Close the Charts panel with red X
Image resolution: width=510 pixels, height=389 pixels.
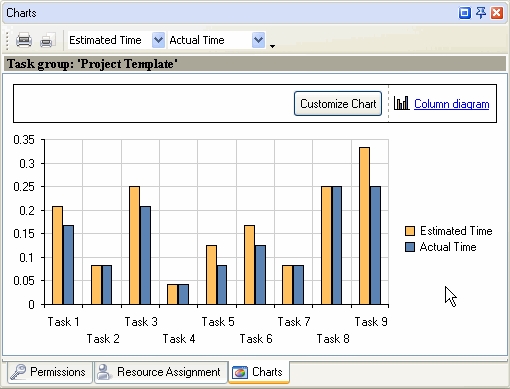(x=497, y=13)
